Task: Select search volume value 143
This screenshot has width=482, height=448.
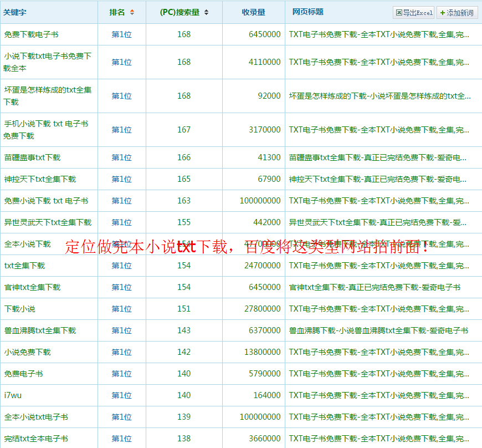Action: coord(184,330)
